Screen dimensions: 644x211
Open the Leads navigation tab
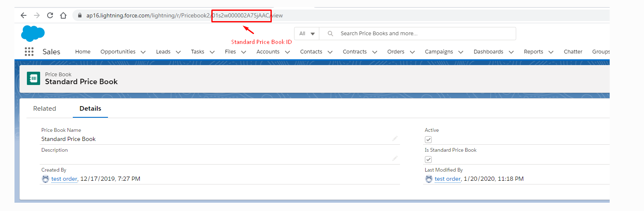tap(163, 52)
